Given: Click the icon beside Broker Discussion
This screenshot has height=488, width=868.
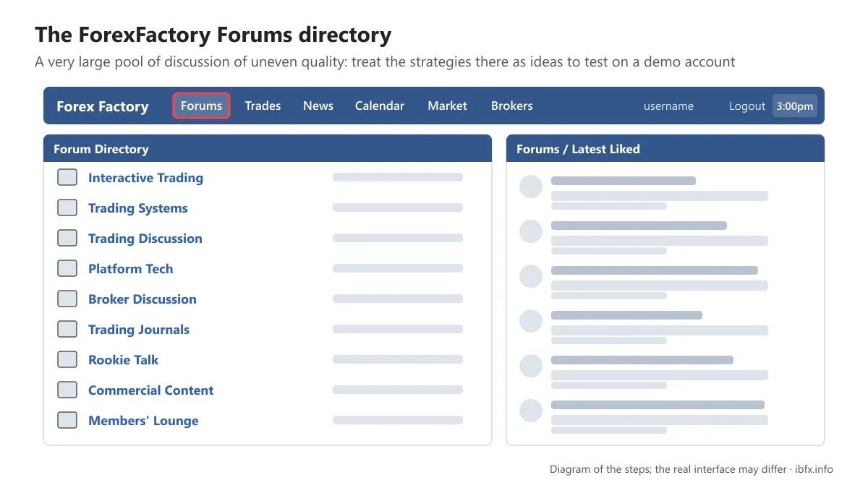Looking at the screenshot, I should [67, 299].
